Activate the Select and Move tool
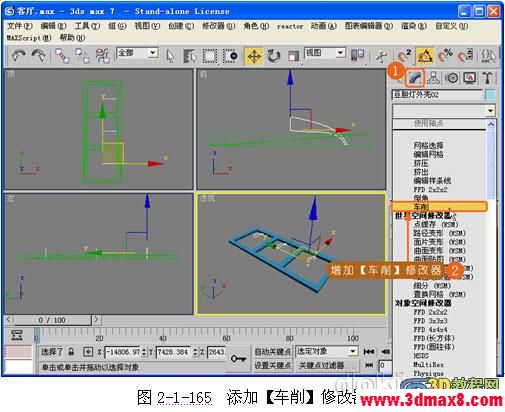This screenshot has width=505, height=412. pyautogui.click(x=254, y=56)
